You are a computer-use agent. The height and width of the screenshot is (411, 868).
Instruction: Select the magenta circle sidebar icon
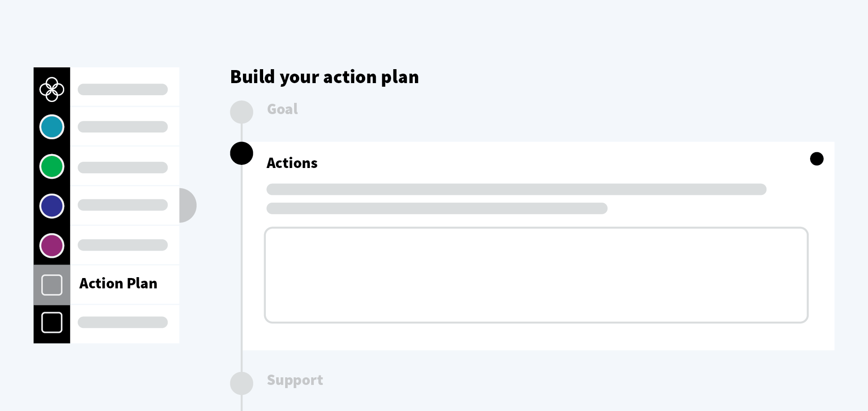(52, 245)
